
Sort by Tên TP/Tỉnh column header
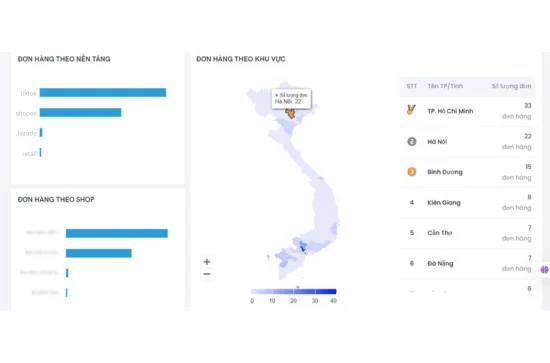445,86
